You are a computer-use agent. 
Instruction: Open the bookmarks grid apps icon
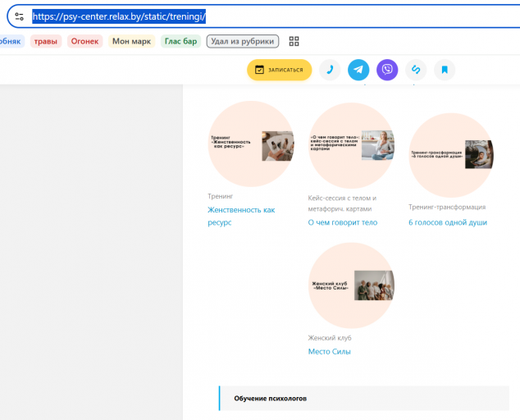[294, 41]
